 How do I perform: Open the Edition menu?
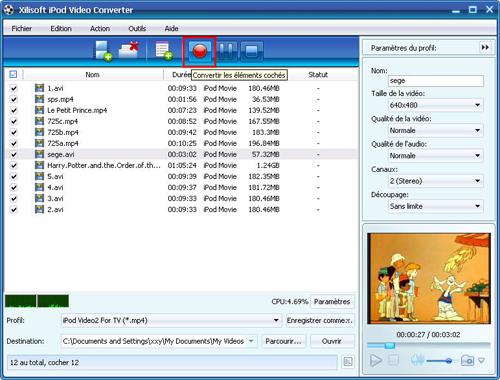[61, 28]
